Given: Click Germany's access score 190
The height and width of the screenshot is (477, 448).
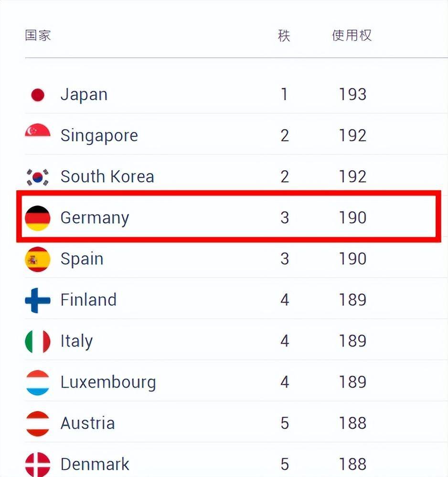Looking at the screenshot, I should tap(352, 218).
